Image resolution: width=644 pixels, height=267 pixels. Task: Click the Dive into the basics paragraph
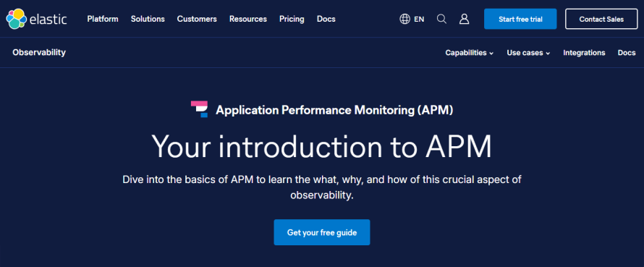pyautogui.click(x=322, y=187)
